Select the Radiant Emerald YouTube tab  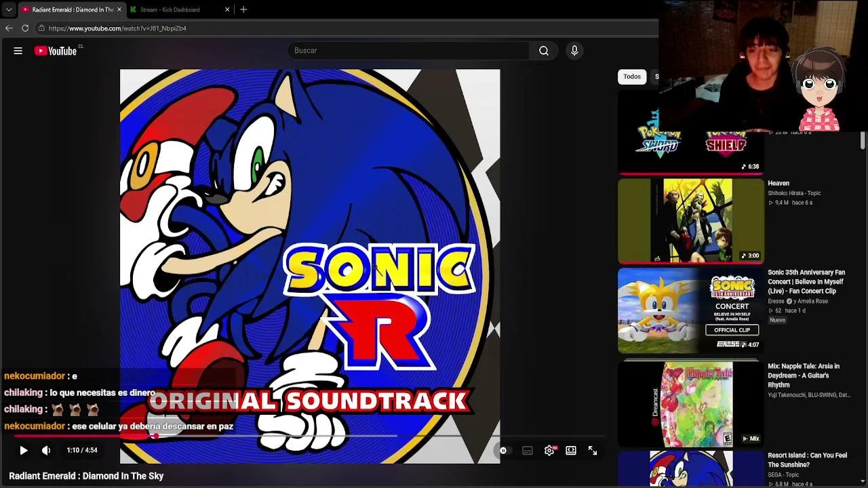click(71, 9)
